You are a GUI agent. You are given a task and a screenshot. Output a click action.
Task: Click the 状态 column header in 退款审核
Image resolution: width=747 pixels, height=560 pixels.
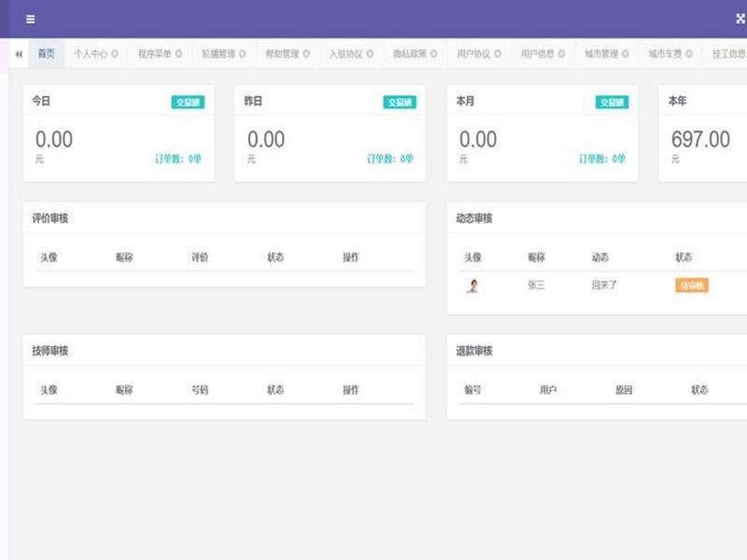pyautogui.click(x=699, y=390)
